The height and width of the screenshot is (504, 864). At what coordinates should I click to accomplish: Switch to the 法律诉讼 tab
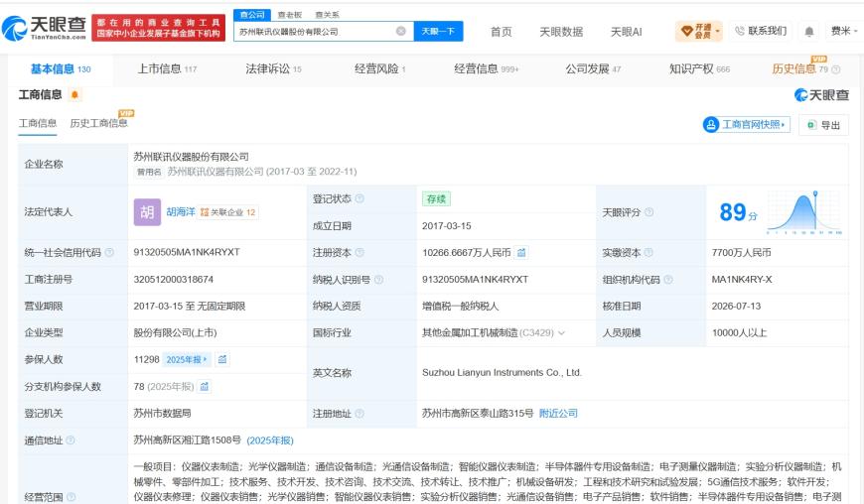pyautogui.click(x=273, y=68)
